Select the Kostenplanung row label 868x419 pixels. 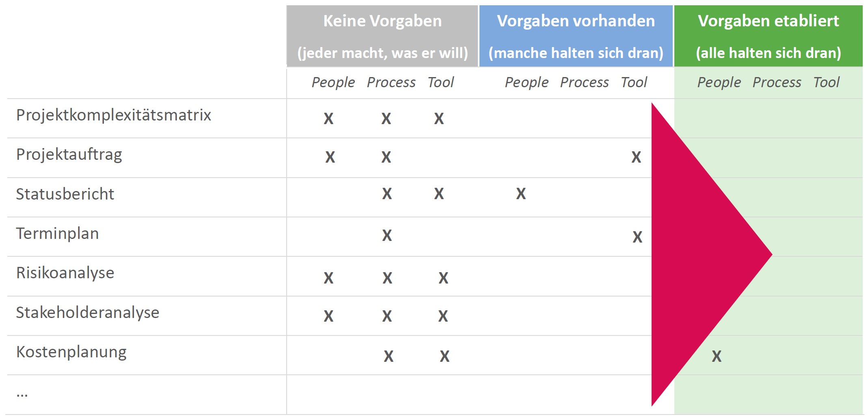click(71, 352)
